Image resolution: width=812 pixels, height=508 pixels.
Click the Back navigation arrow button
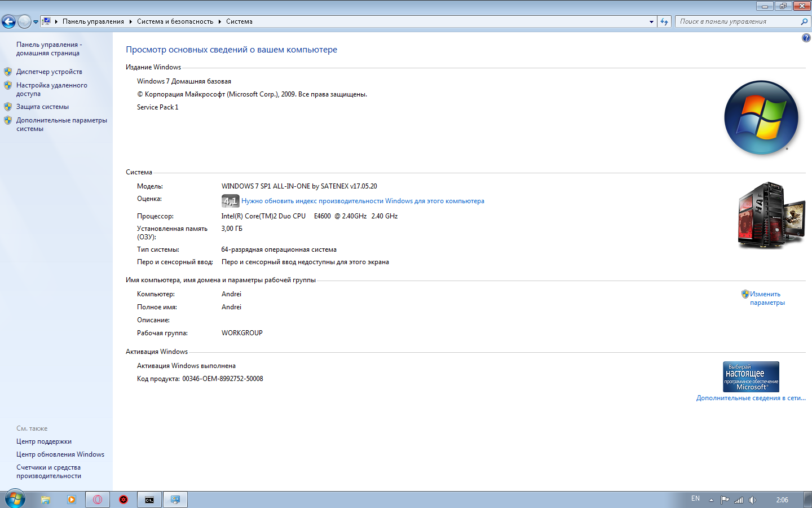coord(8,21)
